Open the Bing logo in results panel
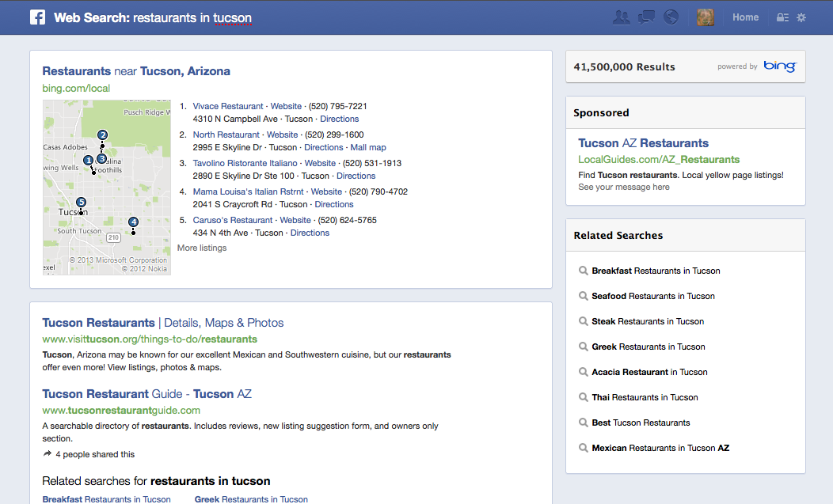Screen dimensions: 833x504 tap(780, 66)
